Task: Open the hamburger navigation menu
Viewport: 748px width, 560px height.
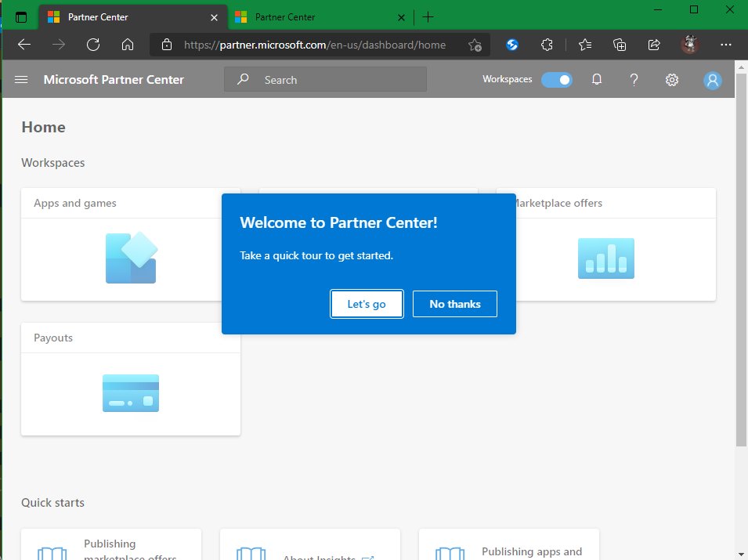Action: [x=21, y=79]
